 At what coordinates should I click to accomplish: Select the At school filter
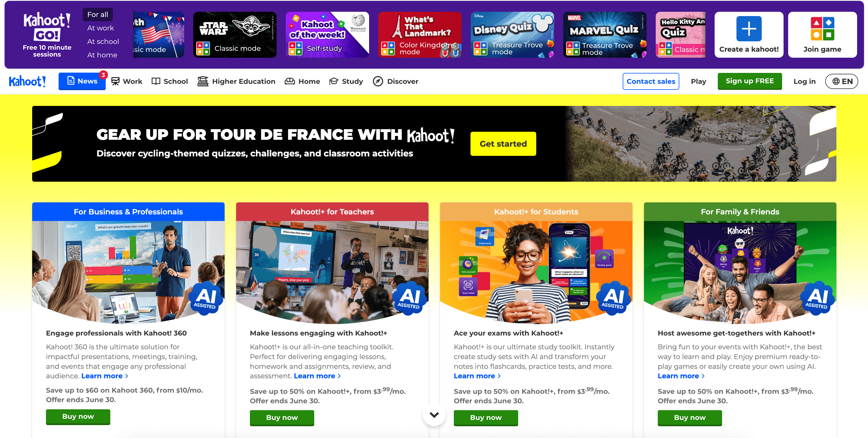[x=103, y=41]
